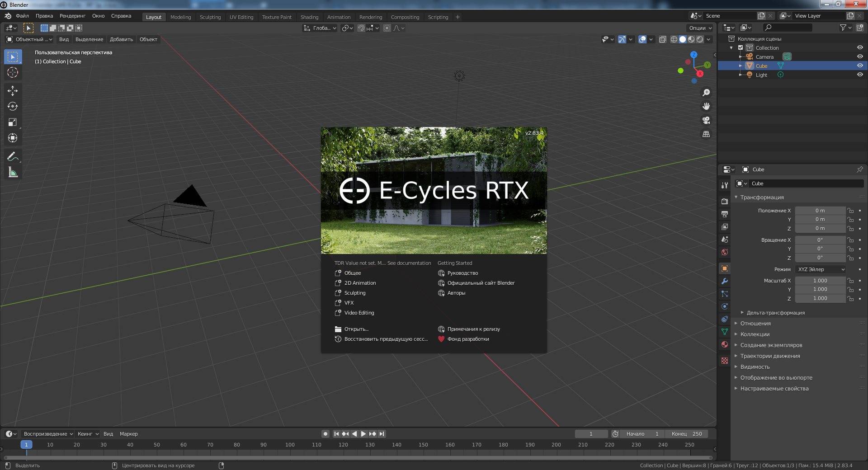Open the View Layer properties tab
The width and height of the screenshot is (868, 470).
coord(725,227)
